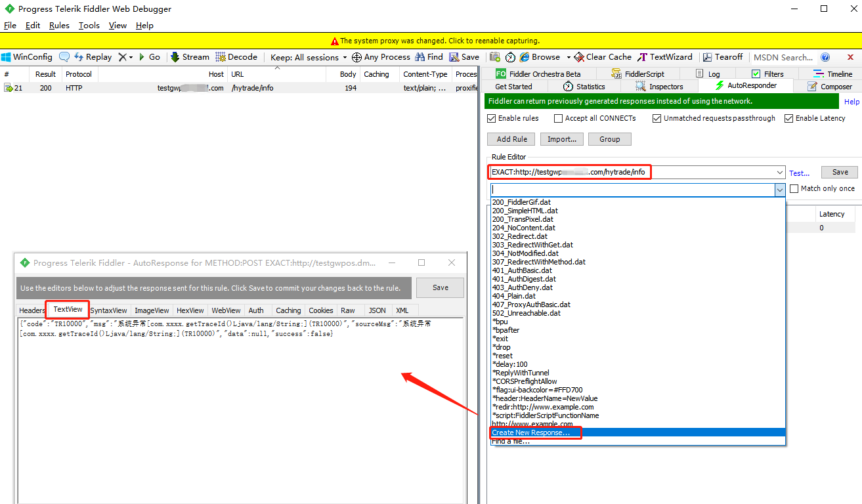Click the AutoResponder Help link
862x504 pixels.
pos(851,102)
